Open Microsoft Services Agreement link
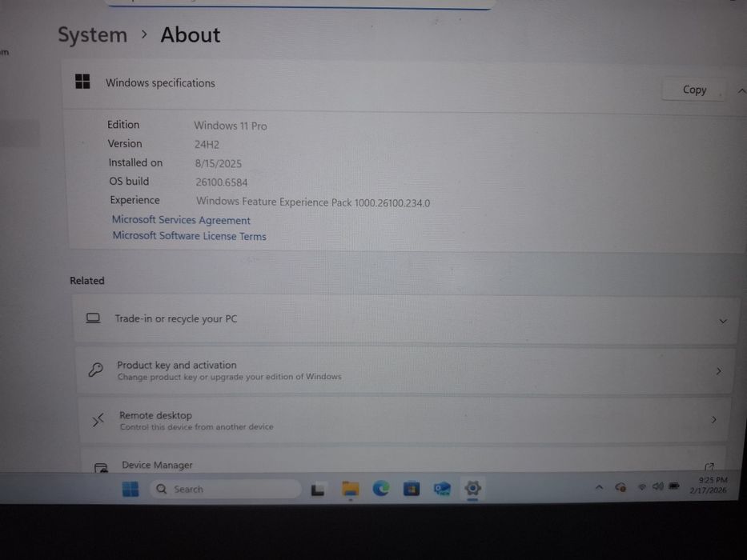747x560 pixels. (x=181, y=220)
